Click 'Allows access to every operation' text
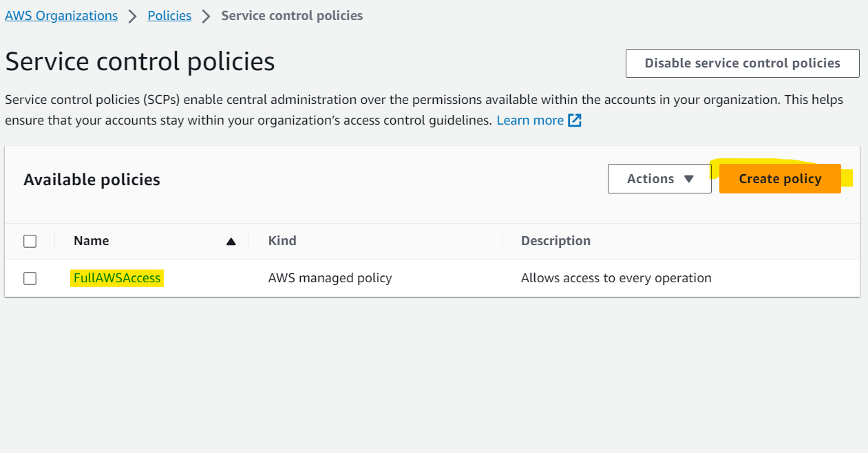The width and height of the screenshot is (868, 453). (616, 278)
